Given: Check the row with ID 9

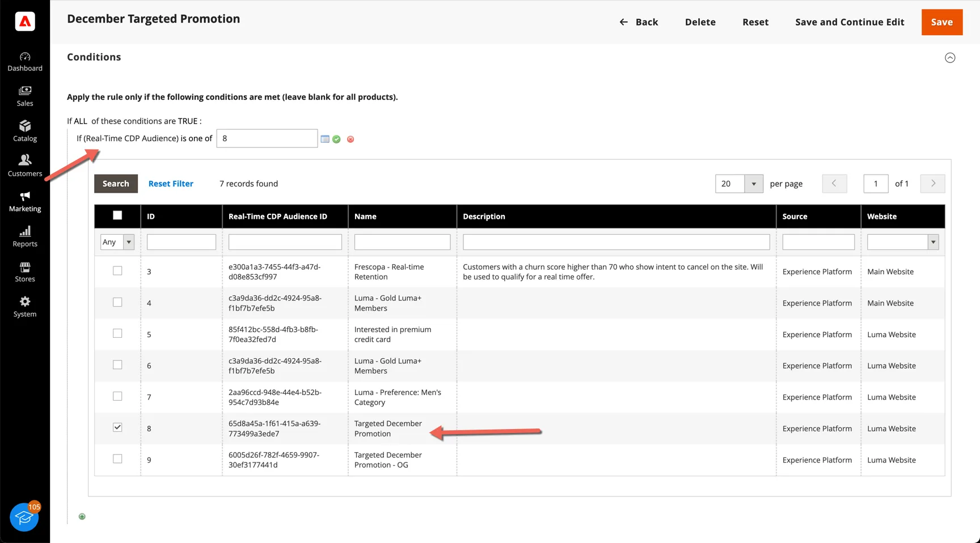Looking at the screenshot, I should 117,459.
